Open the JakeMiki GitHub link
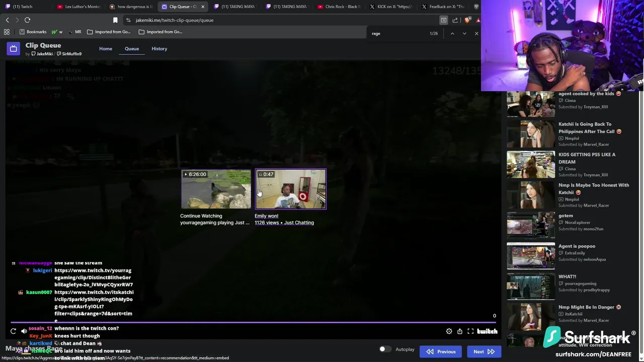 tap(42, 54)
